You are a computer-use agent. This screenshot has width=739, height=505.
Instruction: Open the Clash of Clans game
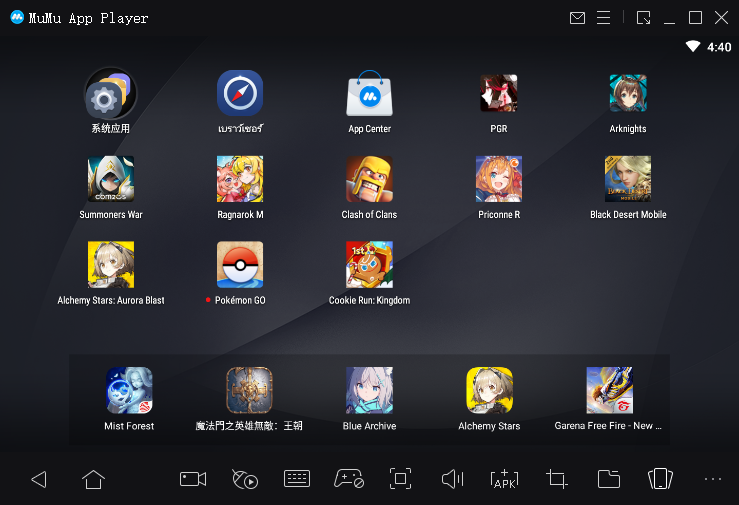click(x=369, y=180)
